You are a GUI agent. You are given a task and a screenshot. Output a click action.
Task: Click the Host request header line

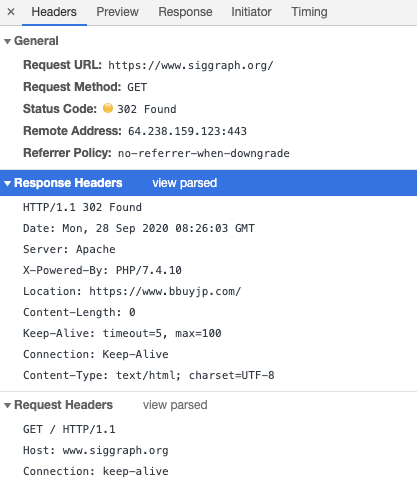96,450
